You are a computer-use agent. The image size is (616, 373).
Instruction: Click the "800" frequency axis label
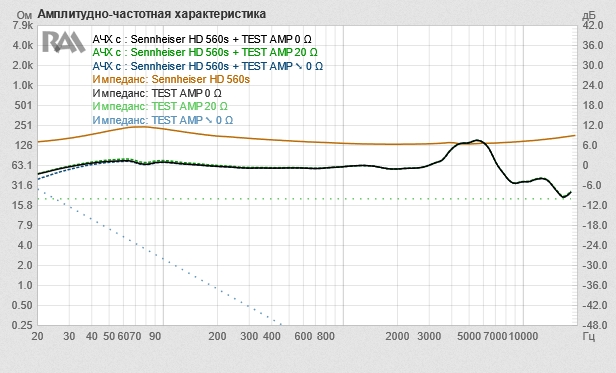tap(326, 336)
